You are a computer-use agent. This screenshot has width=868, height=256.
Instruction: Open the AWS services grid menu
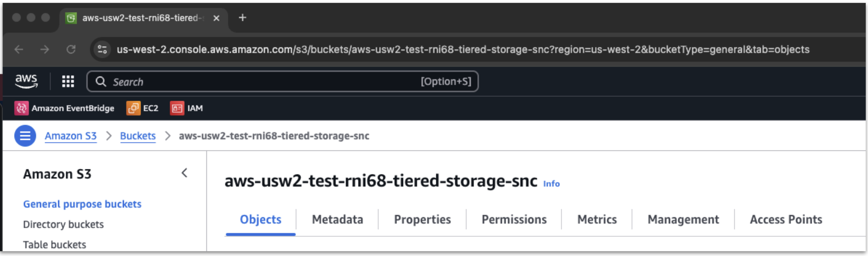coord(68,81)
